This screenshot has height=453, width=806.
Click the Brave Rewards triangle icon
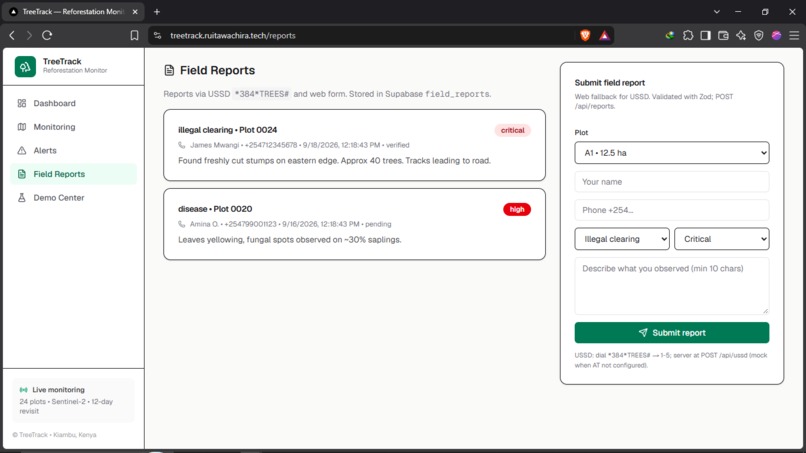[604, 35]
